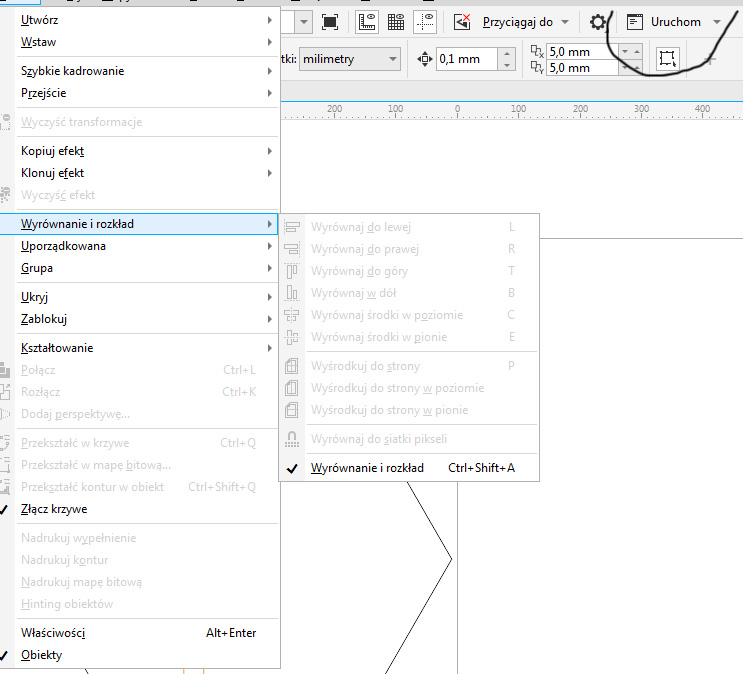
Task: Click the Uruchom application launcher icon
Action: (634, 21)
